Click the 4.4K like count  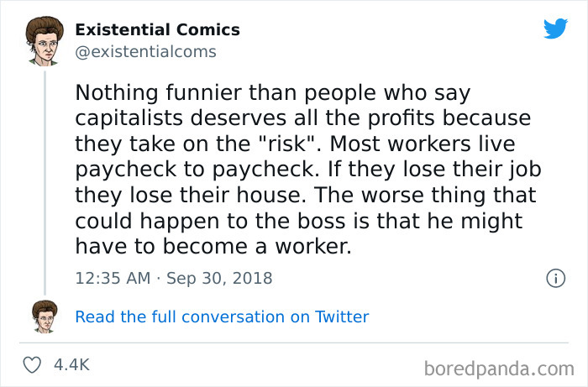click(x=71, y=365)
